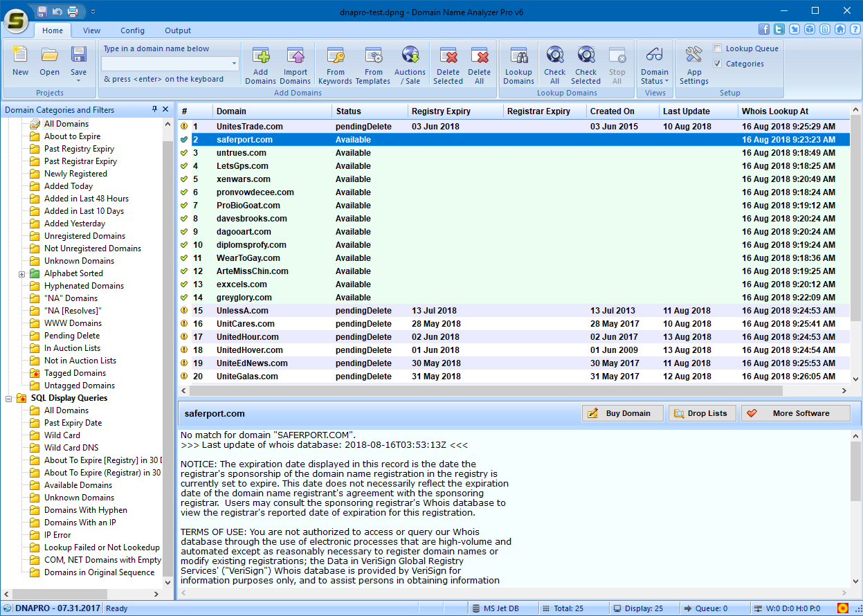
Task: Click the domain name input field
Action: point(165,64)
